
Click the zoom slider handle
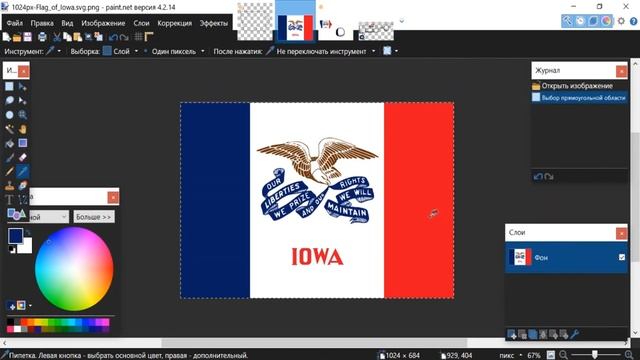click(595, 355)
